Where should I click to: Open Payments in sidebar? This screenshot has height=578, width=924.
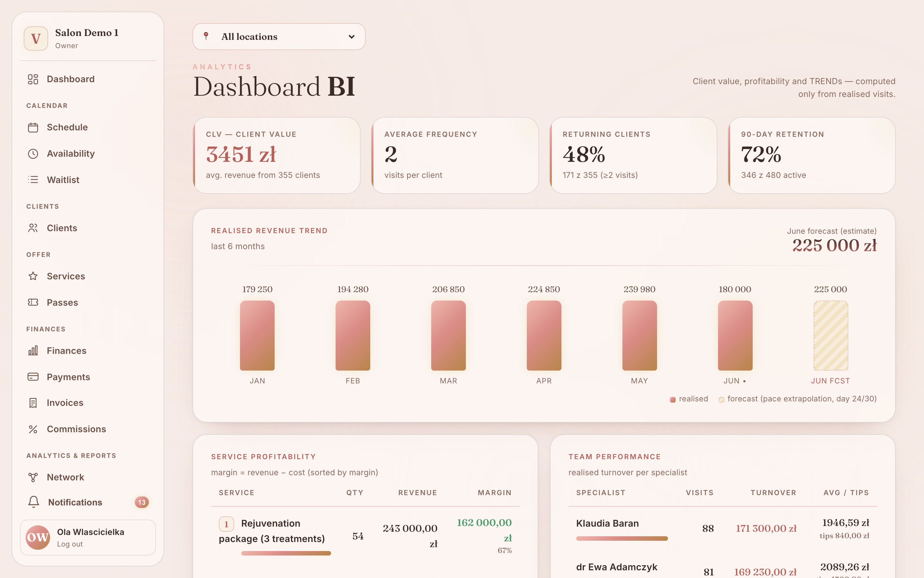coord(88,377)
